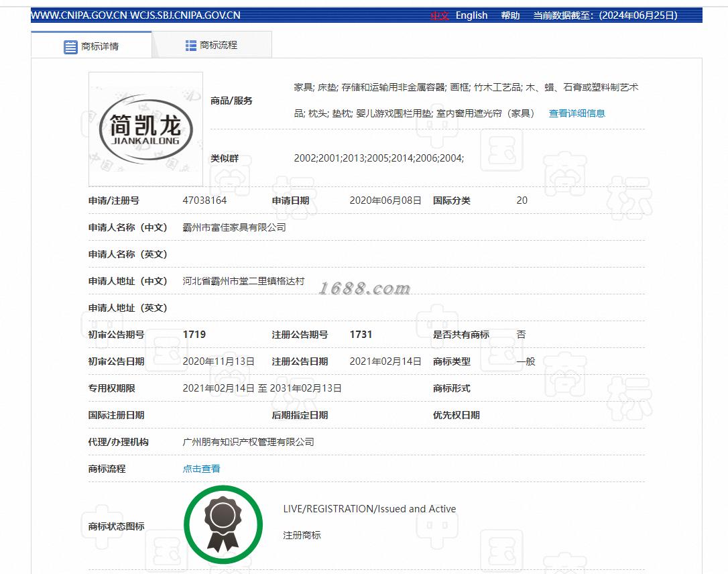Click the 简凯龙 trademark logo image
Image resolution: width=728 pixels, height=574 pixels.
point(145,129)
